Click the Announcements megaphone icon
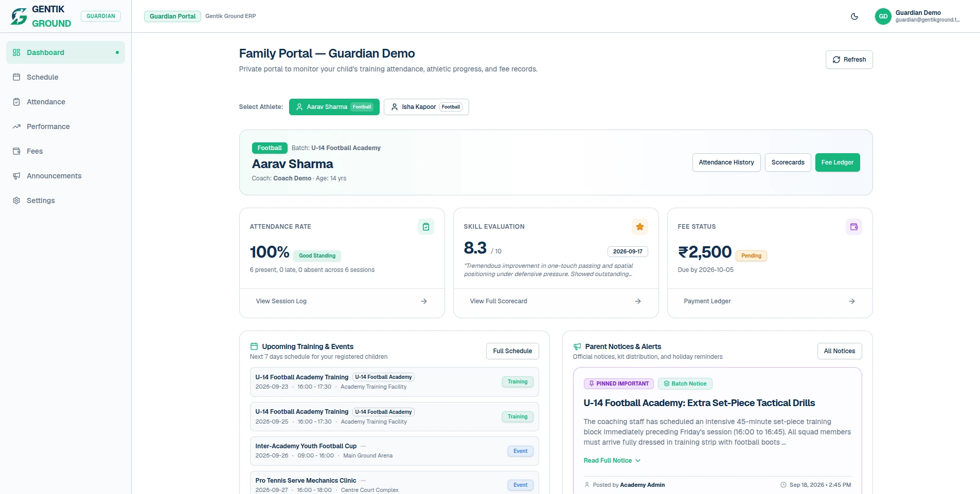The width and height of the screenshot is (980, 494). click(16, 176)
